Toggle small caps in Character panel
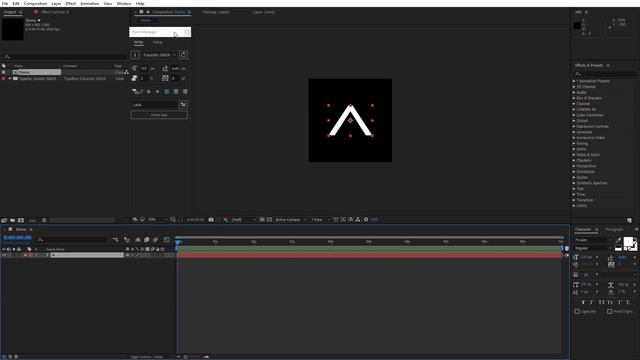640x360 pixels. tap(610, 302)
